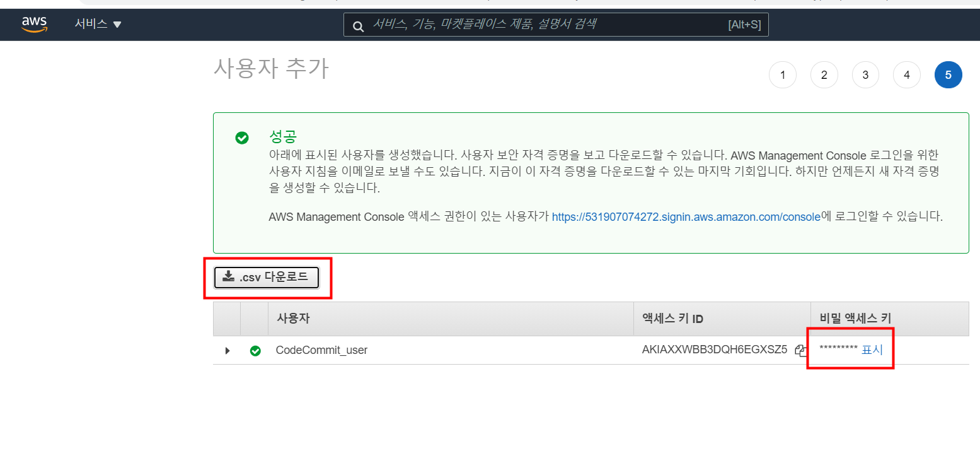Copy the access key ID with copy icon
The width and height of the screenshot is (980, 470).
800,351
